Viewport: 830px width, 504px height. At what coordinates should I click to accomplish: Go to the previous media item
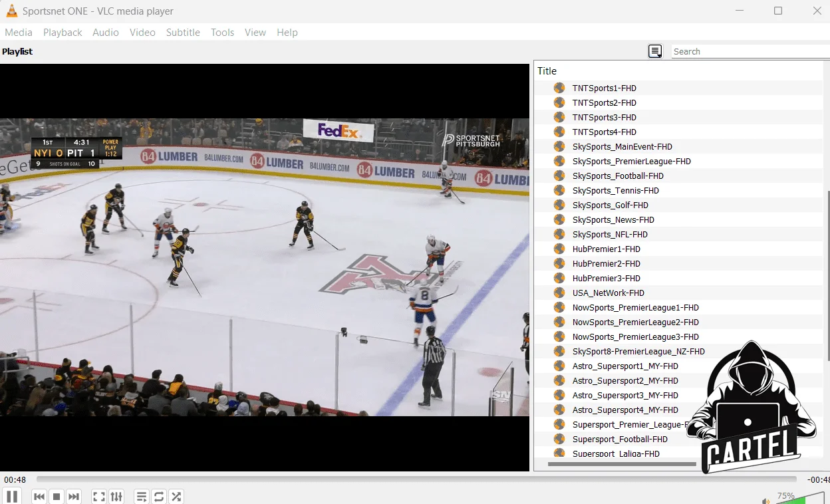39,496
